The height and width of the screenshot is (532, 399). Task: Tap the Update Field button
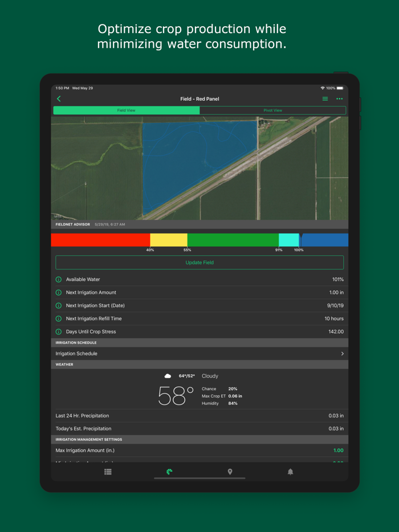[x=199, y=263]
